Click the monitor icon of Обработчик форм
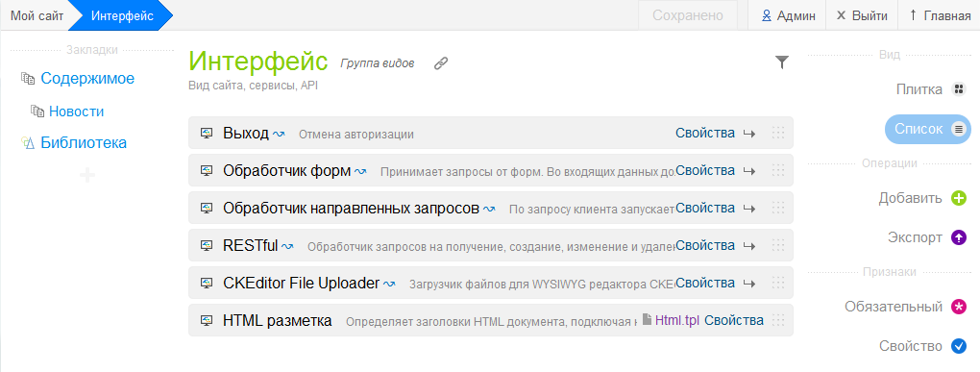This screenshot has width=980, height=372. tap(207, 170)
